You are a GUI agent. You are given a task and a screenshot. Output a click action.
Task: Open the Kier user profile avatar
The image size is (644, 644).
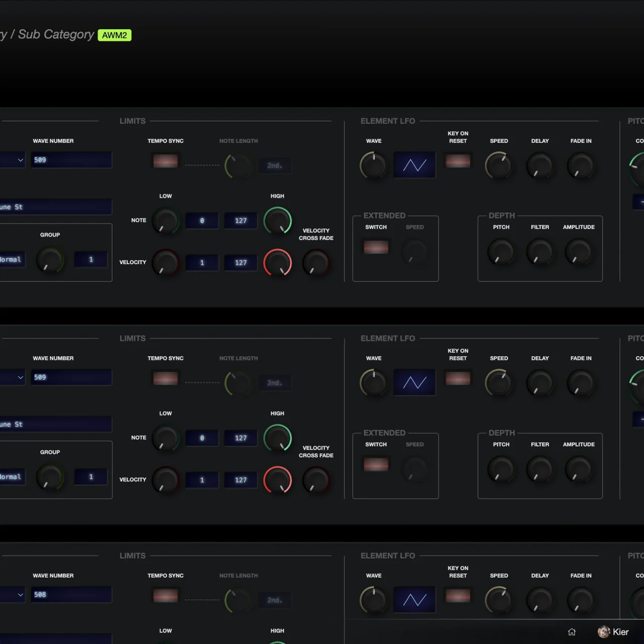point(603,632)
